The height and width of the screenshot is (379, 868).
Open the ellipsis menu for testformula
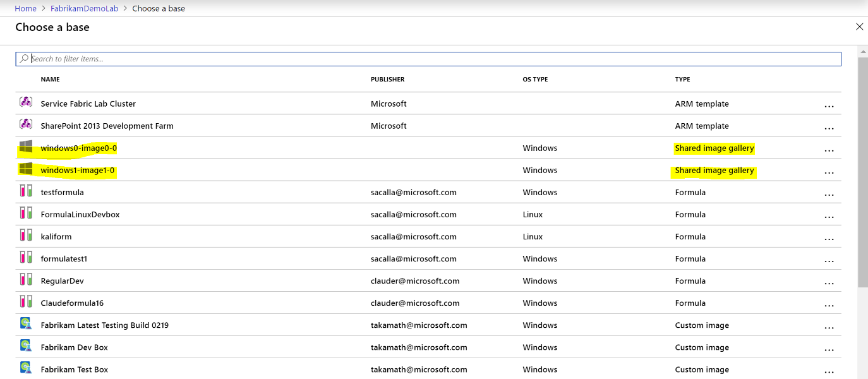coord(829,195)
